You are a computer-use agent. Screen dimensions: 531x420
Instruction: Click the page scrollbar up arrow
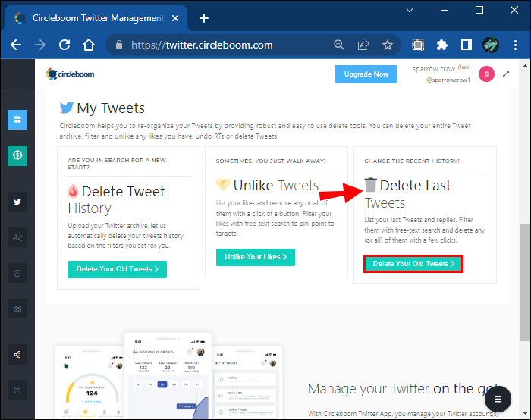coord(525,66)
